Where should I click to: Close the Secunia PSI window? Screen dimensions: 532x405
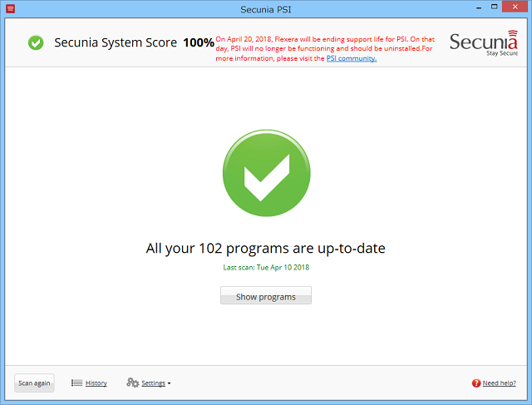coord(515,7)
